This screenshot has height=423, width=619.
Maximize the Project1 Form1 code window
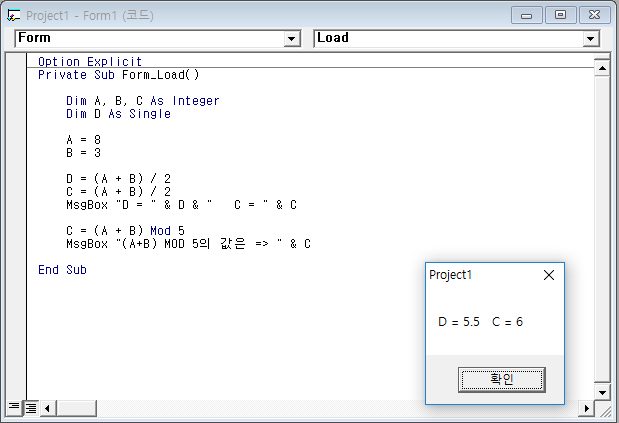(560, 15)
